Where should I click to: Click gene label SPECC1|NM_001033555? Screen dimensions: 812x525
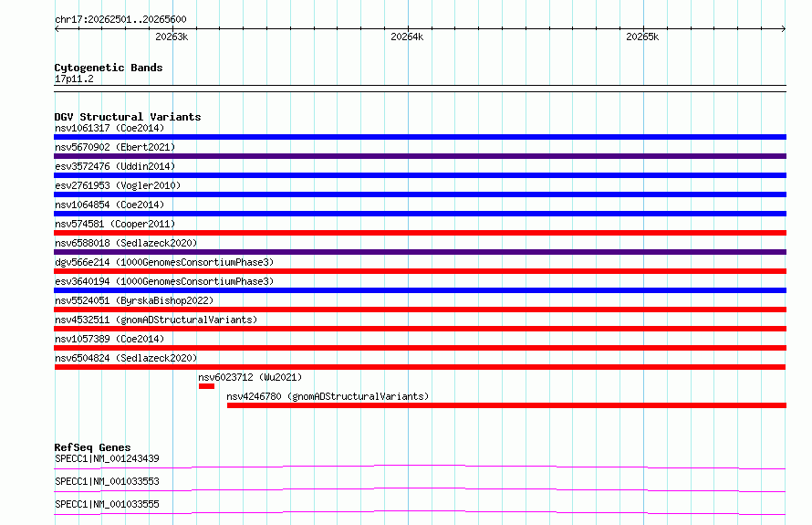pos(107,504)
